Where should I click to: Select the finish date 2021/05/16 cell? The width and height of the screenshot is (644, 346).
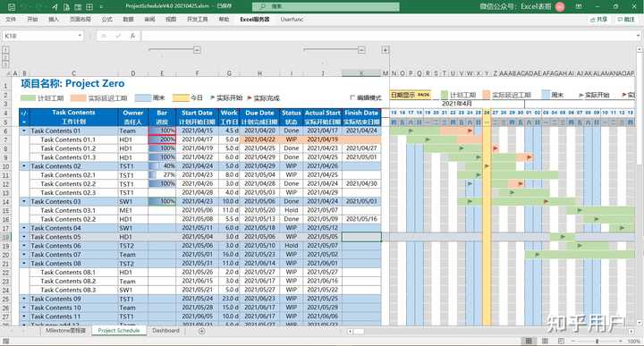(361, 219)
